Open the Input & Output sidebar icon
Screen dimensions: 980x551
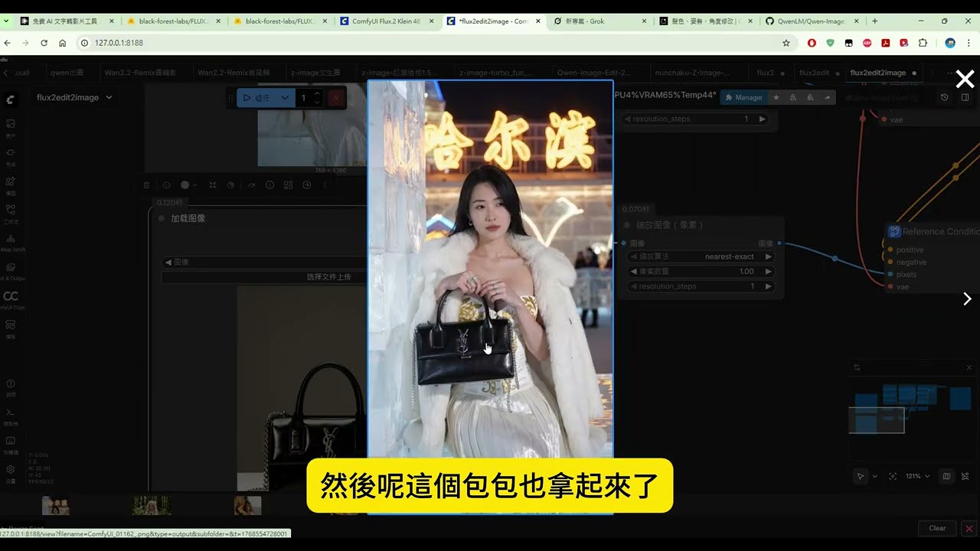(11, 271)
